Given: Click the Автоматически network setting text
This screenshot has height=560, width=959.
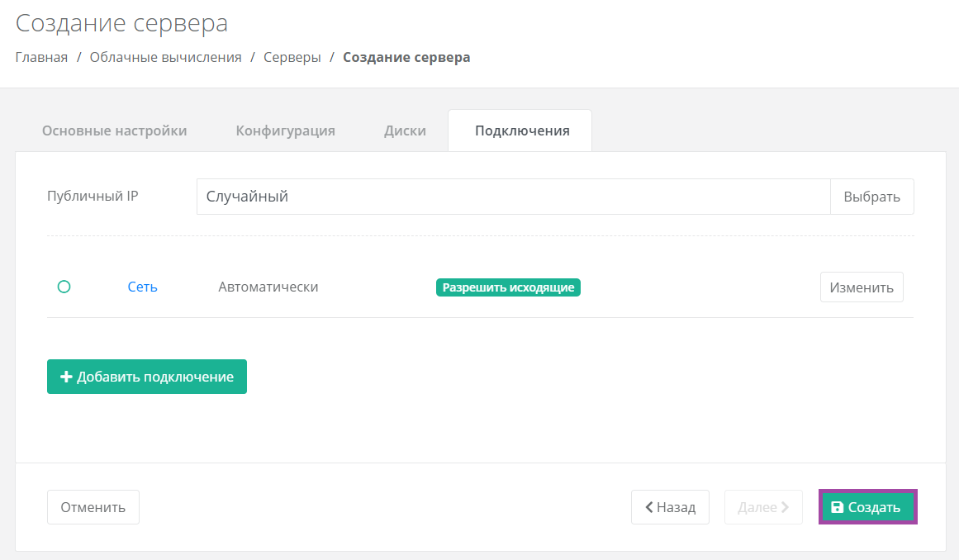Looking at the screenshot, I should point(268,287).
